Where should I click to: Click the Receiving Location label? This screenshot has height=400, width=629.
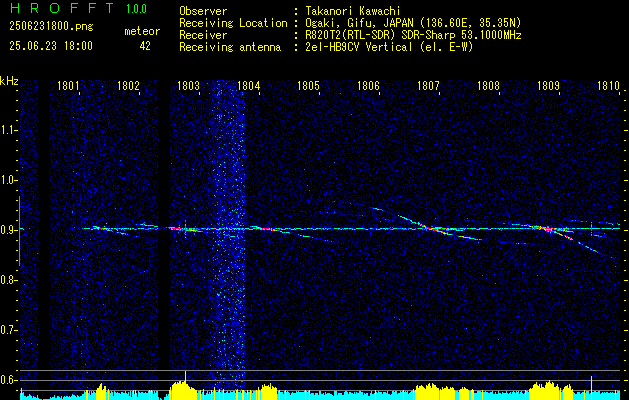coord(233,23)
